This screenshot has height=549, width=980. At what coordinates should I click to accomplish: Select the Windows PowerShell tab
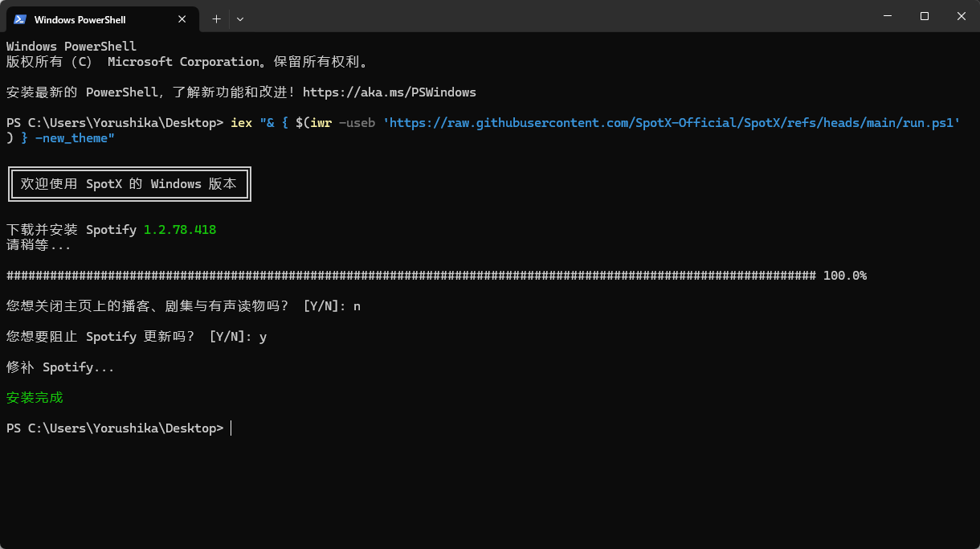(88, 19)
